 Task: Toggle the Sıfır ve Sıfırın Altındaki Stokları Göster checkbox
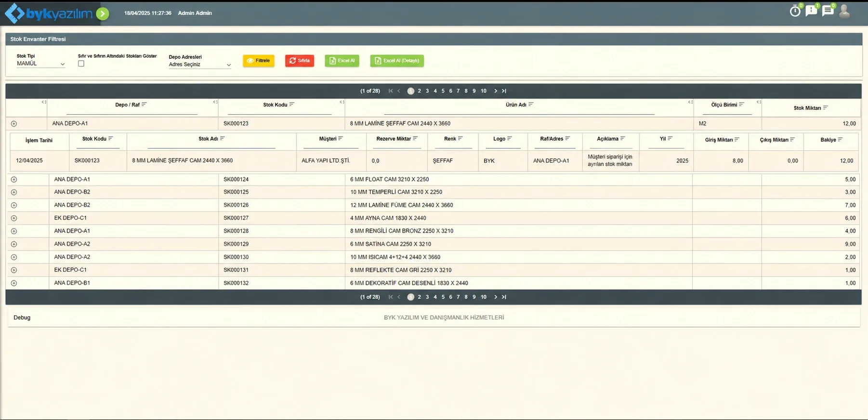click(81, 64)
